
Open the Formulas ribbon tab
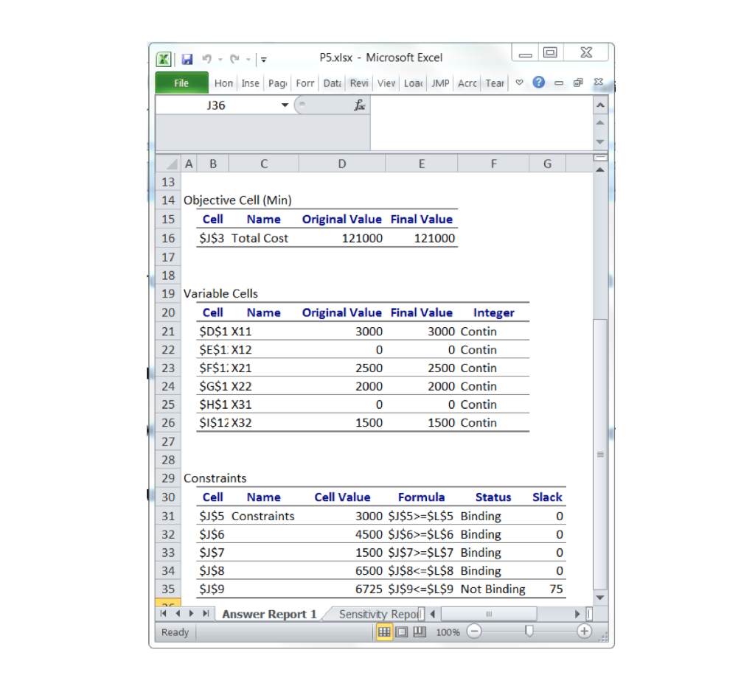coord(305,83)
